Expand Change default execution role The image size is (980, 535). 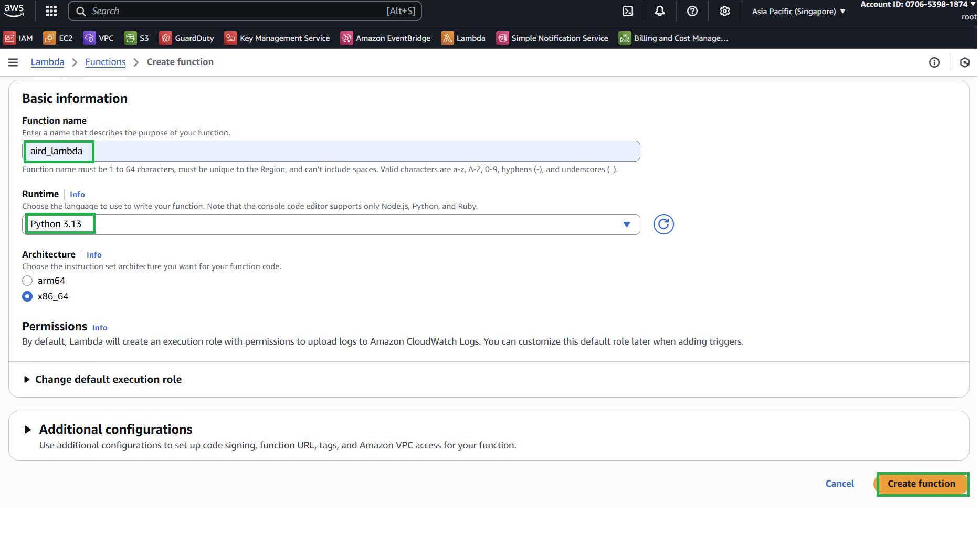click(102, 379)
